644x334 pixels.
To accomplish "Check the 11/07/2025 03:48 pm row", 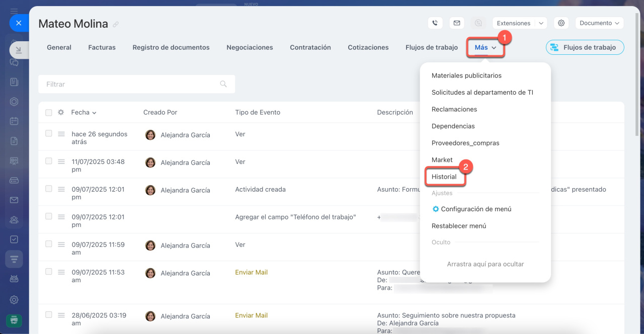I will tap(49, 161).
